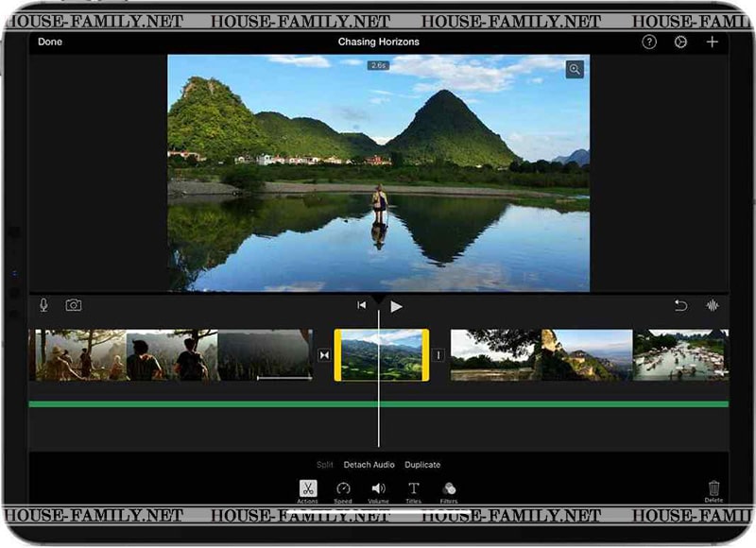This screenshot has height=548, width=756.
Task: Tap the right yellow trim handle
Action: [426, 355]
